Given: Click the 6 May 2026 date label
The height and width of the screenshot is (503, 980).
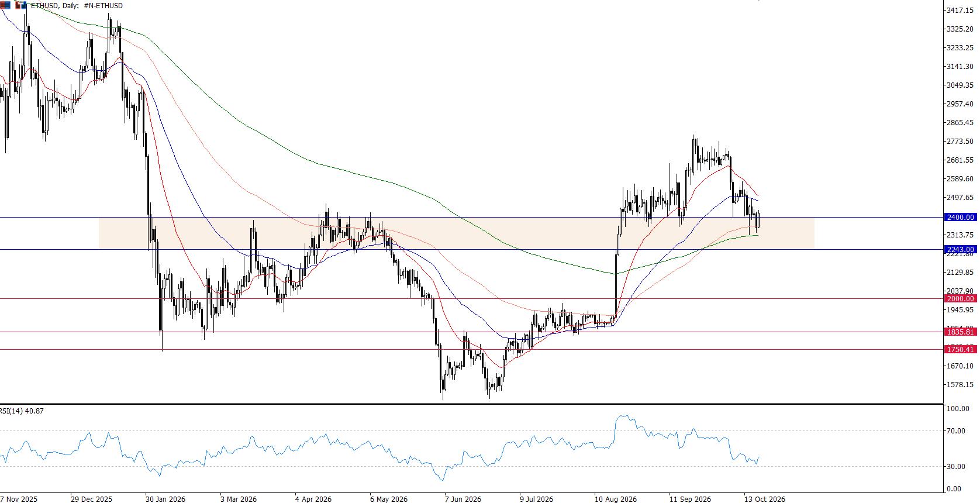Looking at the screenshot, I should [x=389, y=499].
